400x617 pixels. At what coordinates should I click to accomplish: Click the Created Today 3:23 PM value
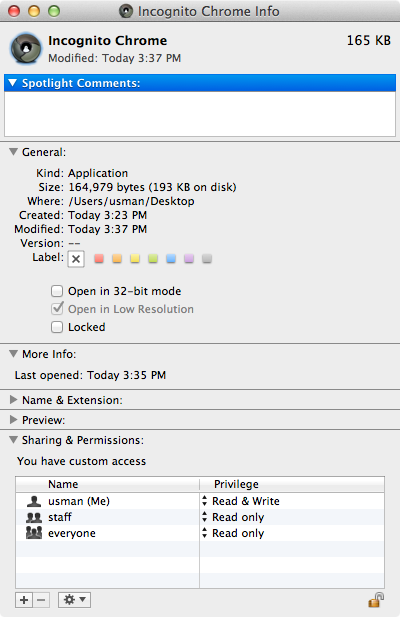point(107,215)
